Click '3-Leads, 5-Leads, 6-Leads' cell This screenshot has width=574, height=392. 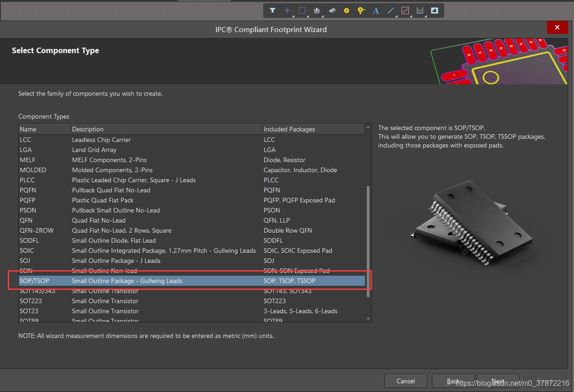click(300, 311)
